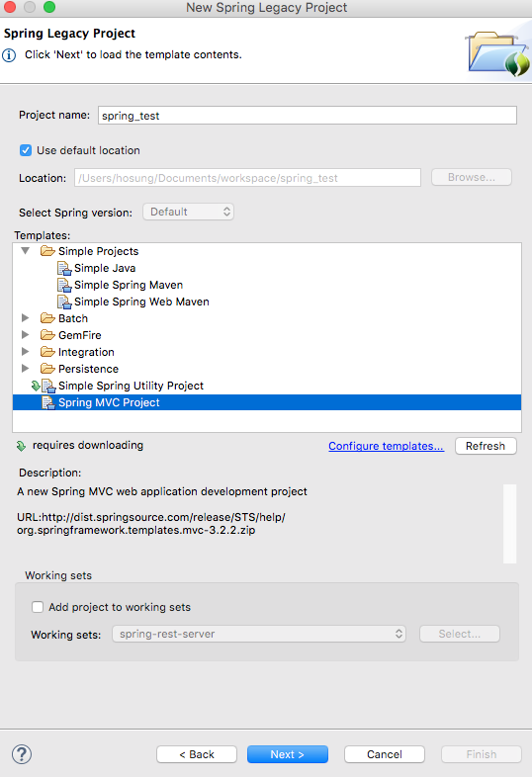
Task: Click the Persistence folder icon
Action: click(47, 369)
